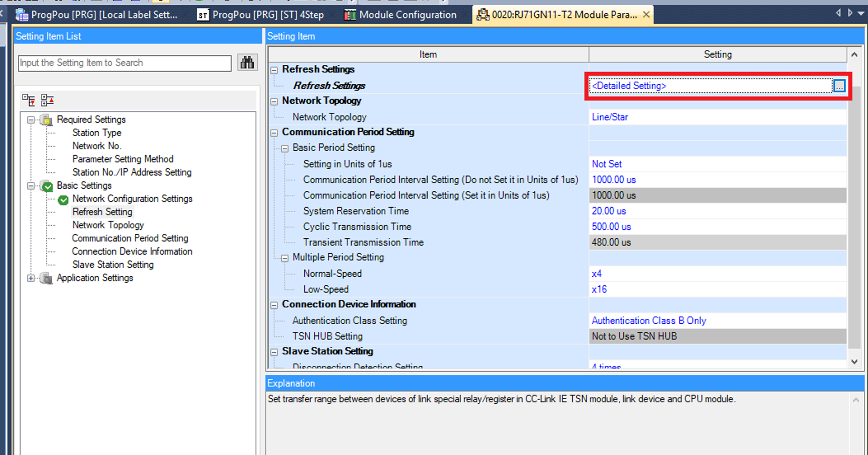
Task: Collapse Multiple Period Setting subgroup
Action: [285, 258]
